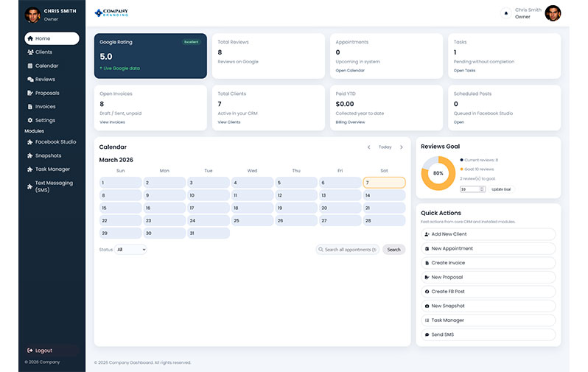Viewport: 588px width, 372px height.
Task: Click the Send SMS chat bubble icon
Action: click(x=427, y=334)
